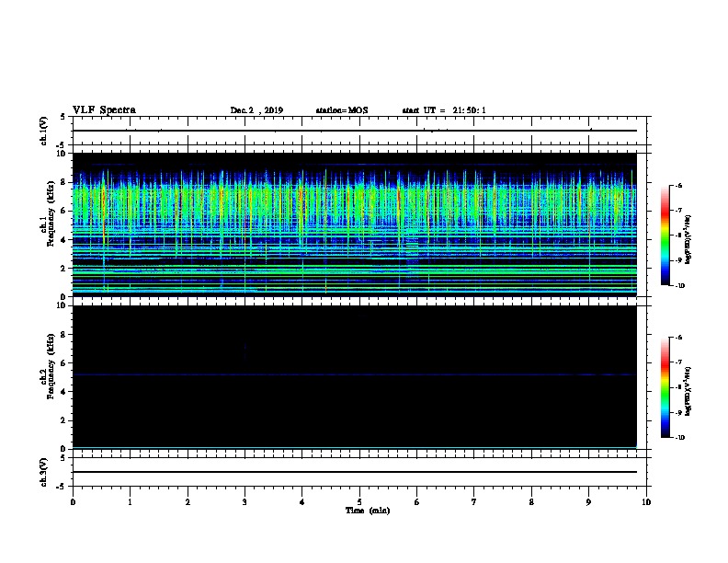The image size is (728, 563).
Task: Click time axis tick label '8'
Action: pos(531,502)
